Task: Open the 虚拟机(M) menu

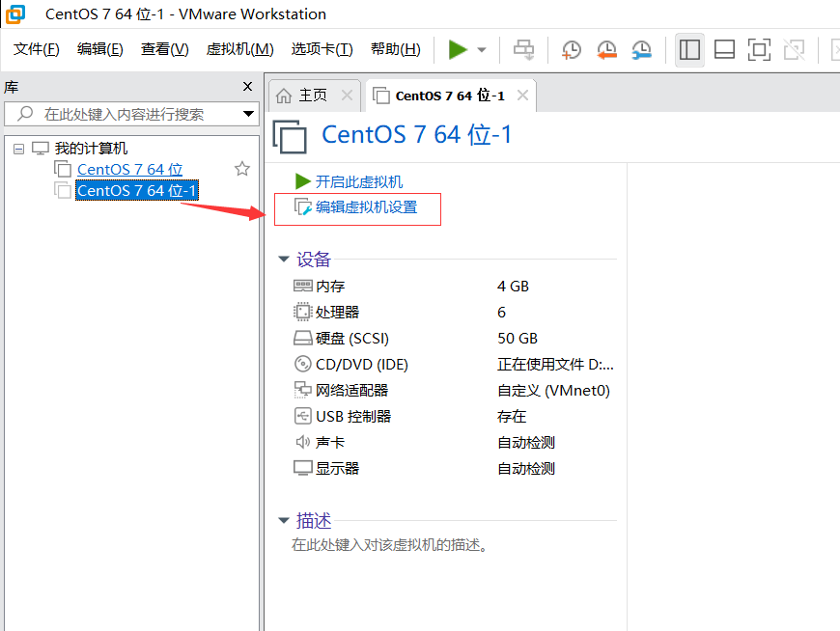Action: point(239,49)
